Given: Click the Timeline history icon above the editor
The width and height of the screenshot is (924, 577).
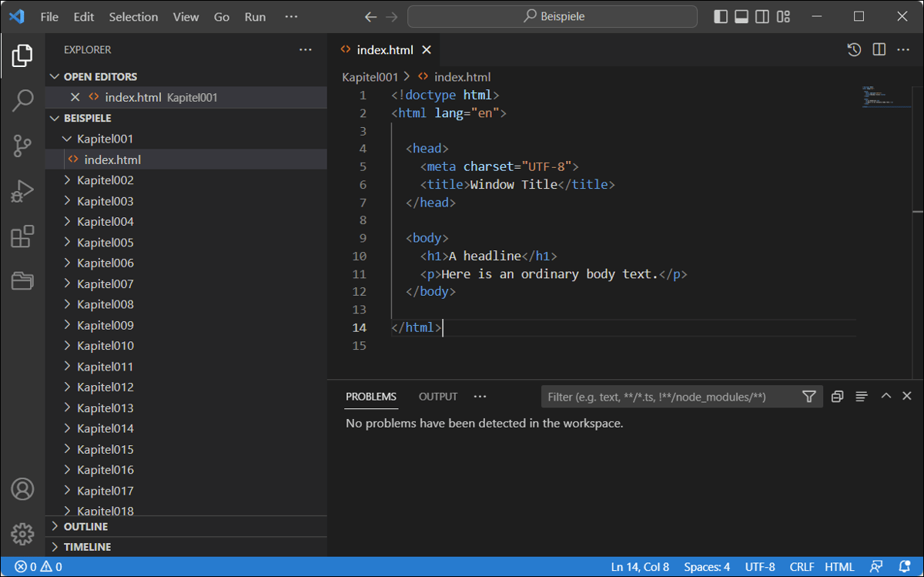Looking at the screenshot, I should click(853, 49).
